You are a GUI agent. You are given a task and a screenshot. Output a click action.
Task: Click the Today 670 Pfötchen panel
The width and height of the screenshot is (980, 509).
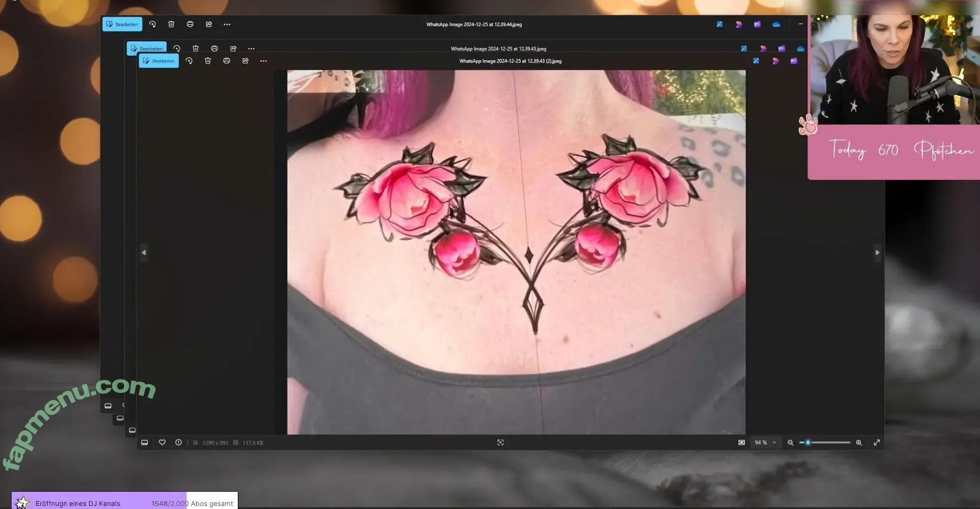pyautogui.click(x=894, y=152)
